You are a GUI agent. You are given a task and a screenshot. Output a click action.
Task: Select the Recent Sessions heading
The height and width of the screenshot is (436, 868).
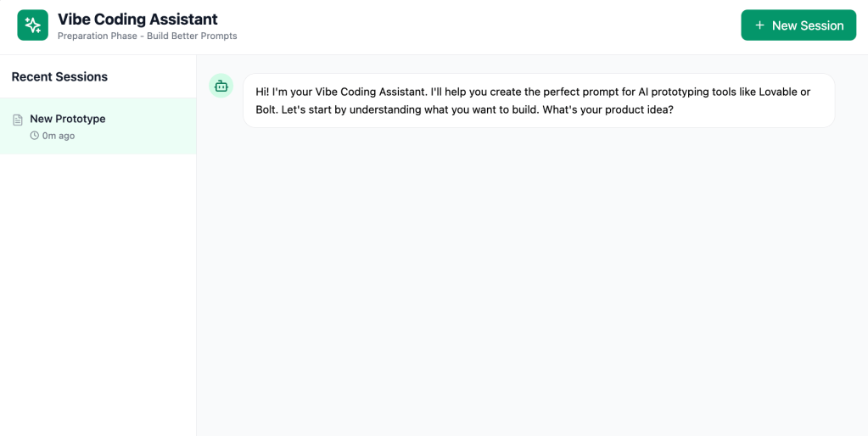[x=59, y=76]
